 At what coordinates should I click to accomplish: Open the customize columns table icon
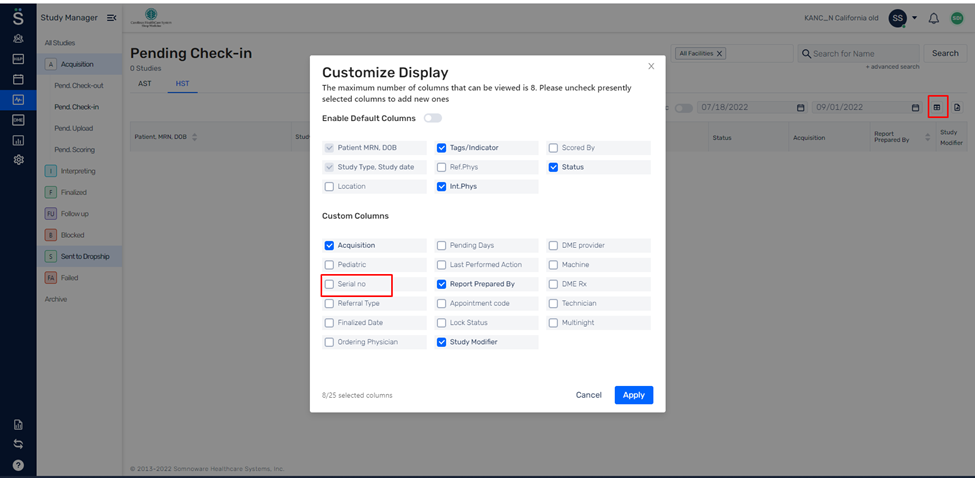click(937, 108)
